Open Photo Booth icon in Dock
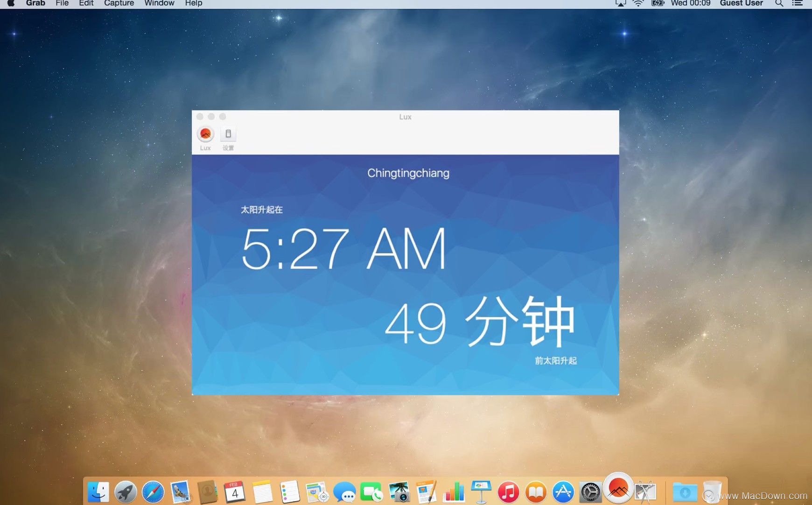 399,492
